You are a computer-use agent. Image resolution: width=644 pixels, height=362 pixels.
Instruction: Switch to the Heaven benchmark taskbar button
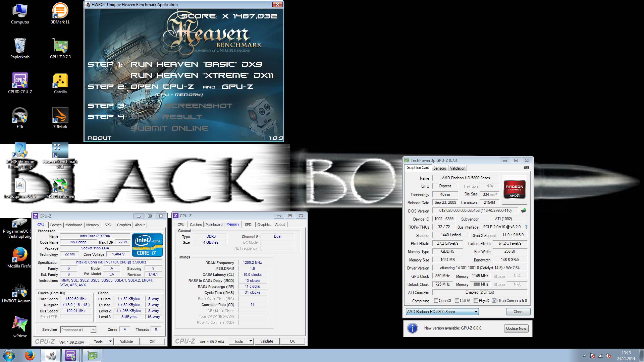point(51,355)
